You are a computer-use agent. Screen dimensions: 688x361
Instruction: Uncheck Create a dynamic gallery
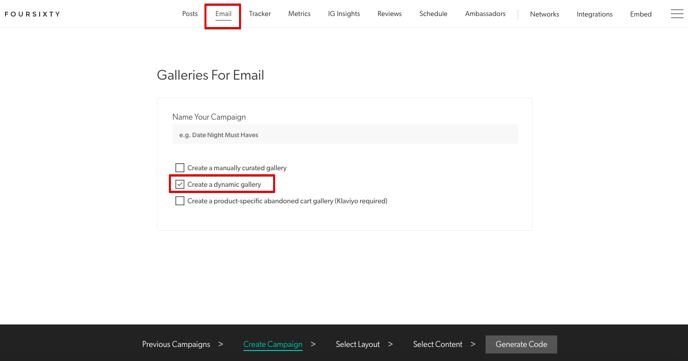(x=179, y=184)
